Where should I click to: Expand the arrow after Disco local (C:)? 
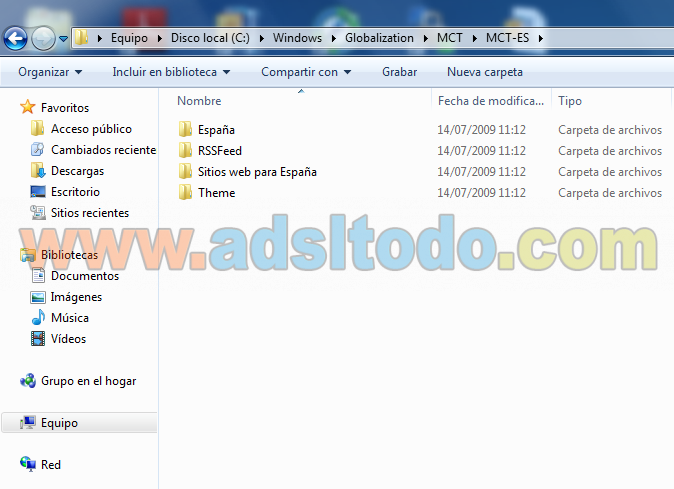[262, 38]
